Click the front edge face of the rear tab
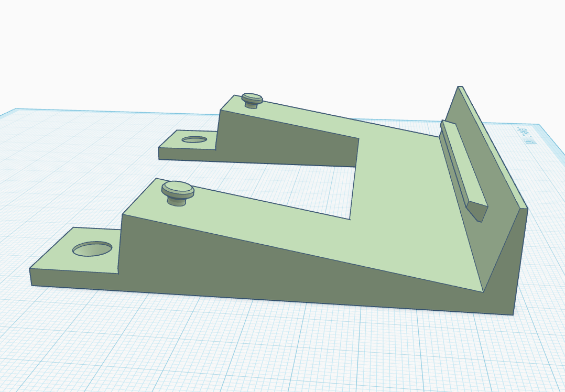Image resolution: width=565 pixels, height=392 pixels. coord(188,155)
